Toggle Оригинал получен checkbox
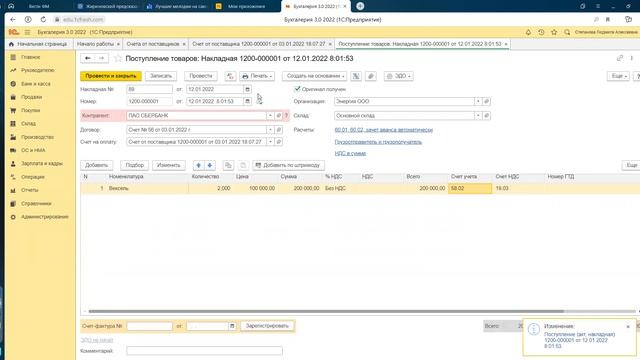 (x=297, y=89)
